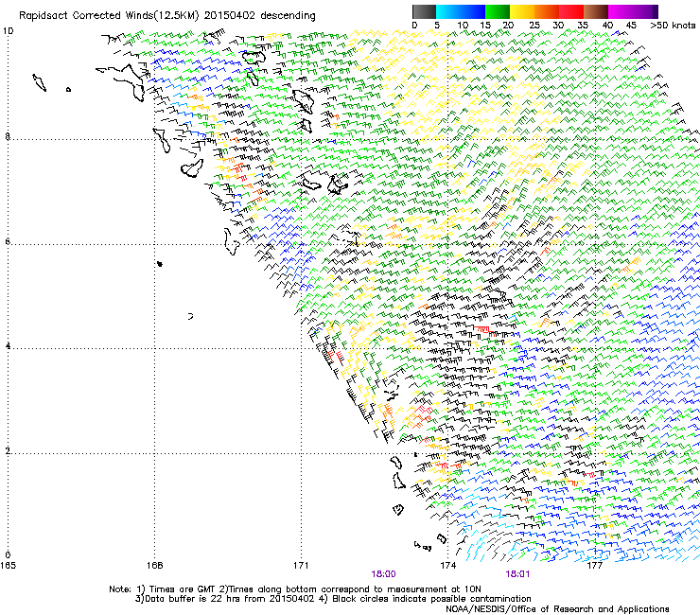Click the purple "18:00" time label
Viewport: 700px width, 615px height.
(383, 574)
